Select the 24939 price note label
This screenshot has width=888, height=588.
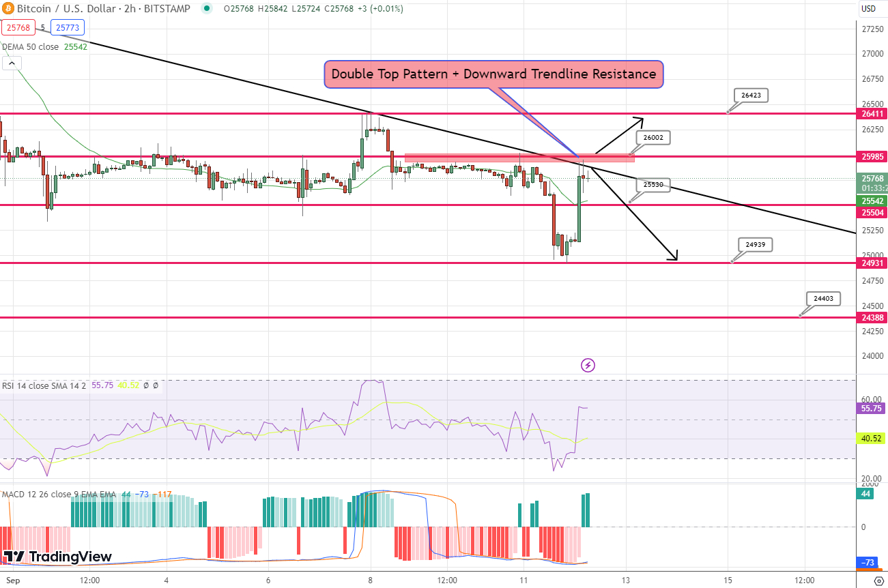pyautogui.click(x=755, y=244)
